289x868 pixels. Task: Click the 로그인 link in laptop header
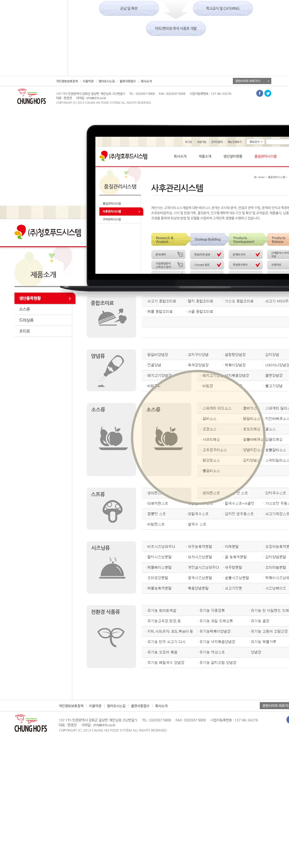(188, 142)
